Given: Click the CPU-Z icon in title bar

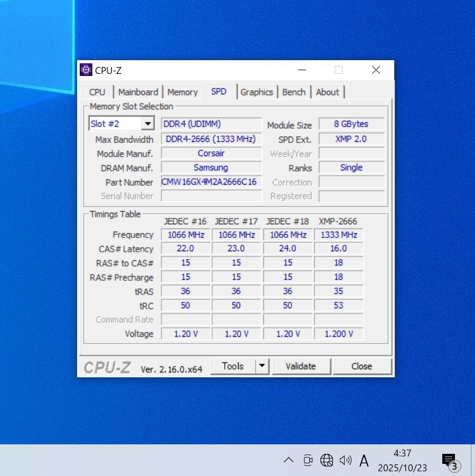Looking at the screenshot, I should (x=86, y=70).
